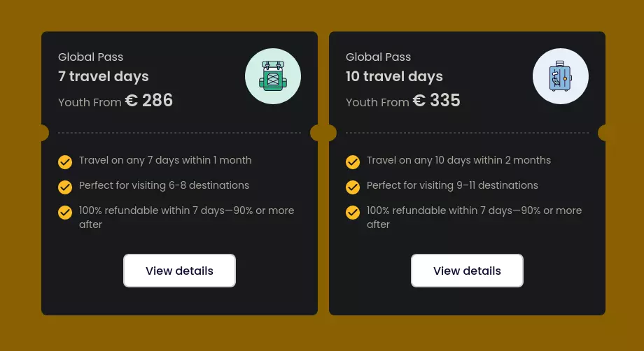Click checkmark beside 6-8 destinations text
The image size is (644, 351).
point(65,187)
